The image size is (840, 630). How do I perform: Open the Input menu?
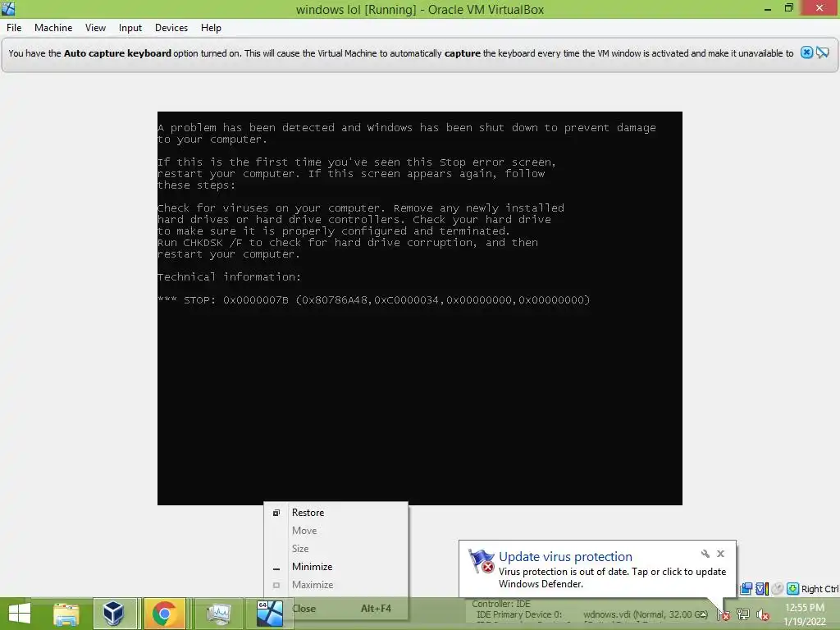[x=130, y=28]
